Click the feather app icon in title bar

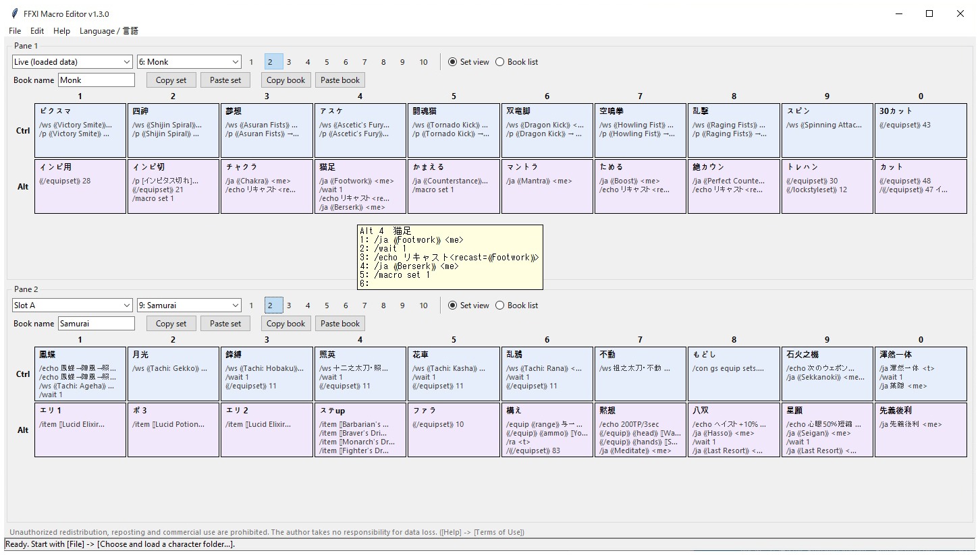[15, 13]
